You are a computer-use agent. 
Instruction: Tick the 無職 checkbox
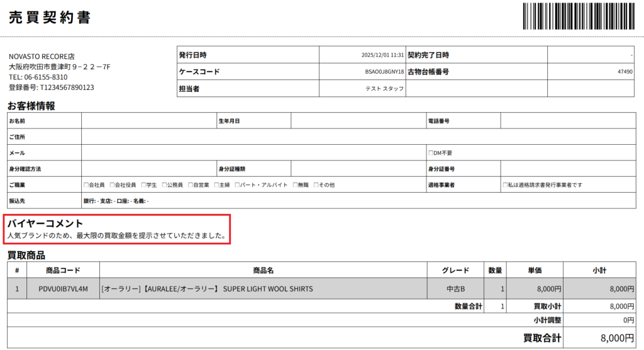295,185
